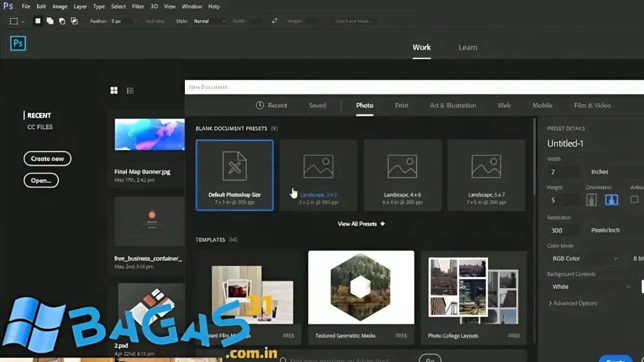Switch to Print presets tab
The image size is (644, 362).
coord(402,105)
